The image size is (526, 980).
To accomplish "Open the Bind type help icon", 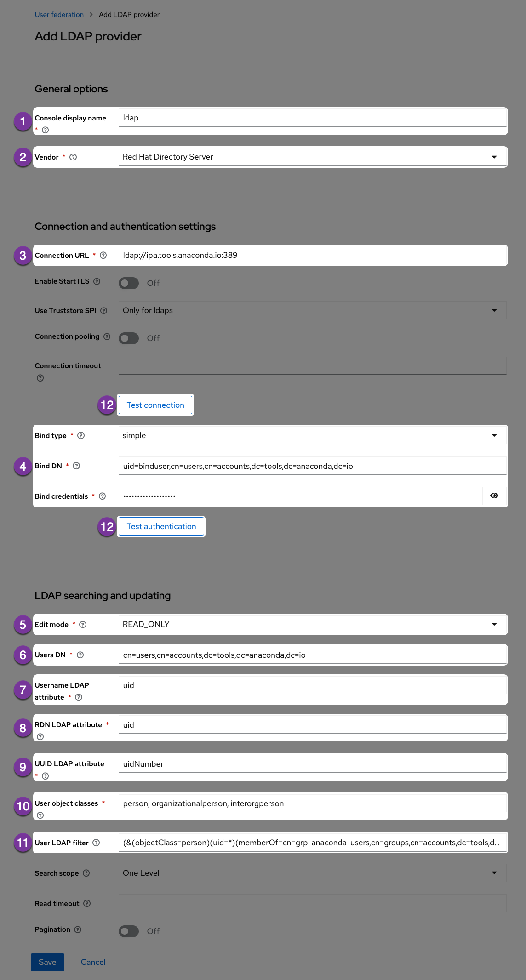I will tap(81, 435).
